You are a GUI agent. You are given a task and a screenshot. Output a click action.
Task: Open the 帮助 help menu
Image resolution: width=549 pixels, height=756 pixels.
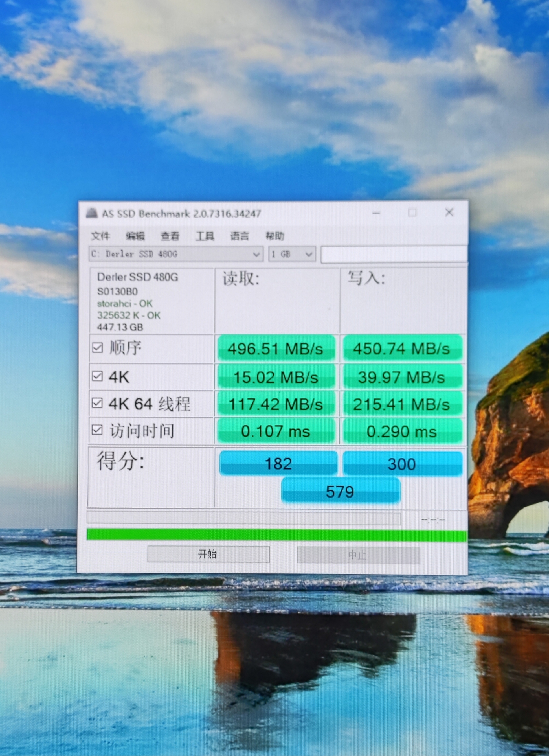[275, 236]
